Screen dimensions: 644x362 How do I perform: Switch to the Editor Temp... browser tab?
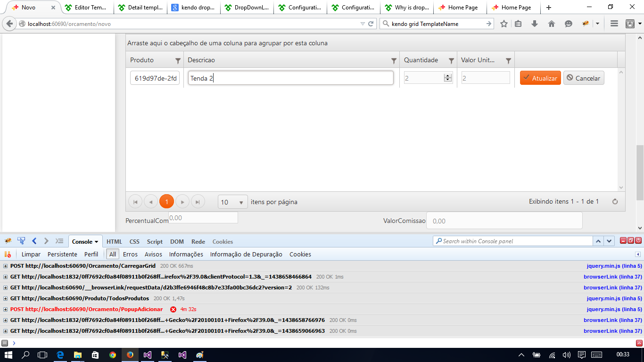[87, 8]
